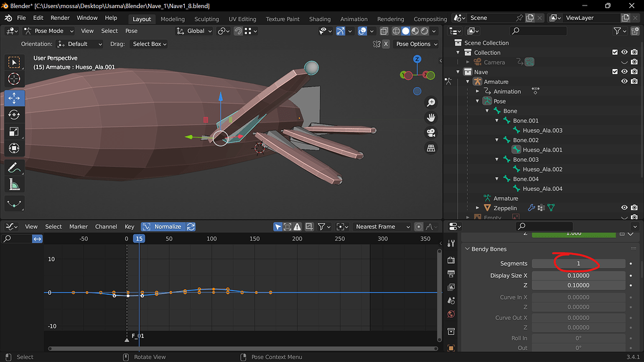Select material preview shading
The height and width of the screenshot is (362, 644).
click(x=415, y=30)
